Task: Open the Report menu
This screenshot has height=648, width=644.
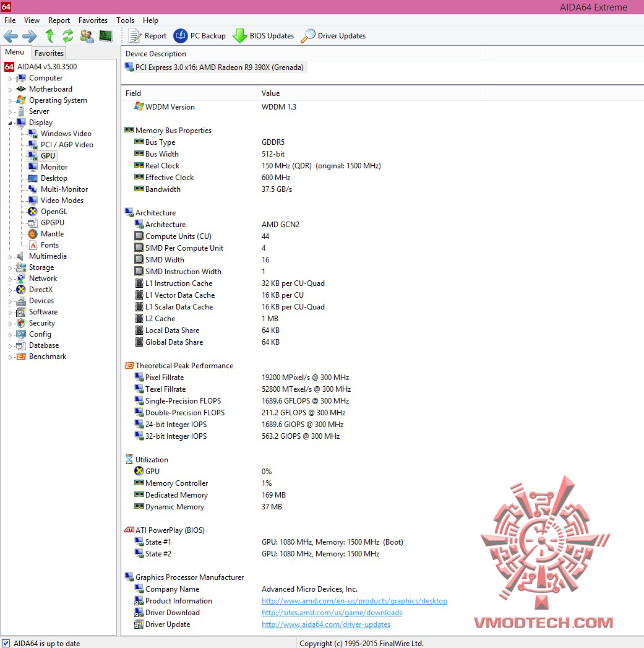Action: [59, 20]
